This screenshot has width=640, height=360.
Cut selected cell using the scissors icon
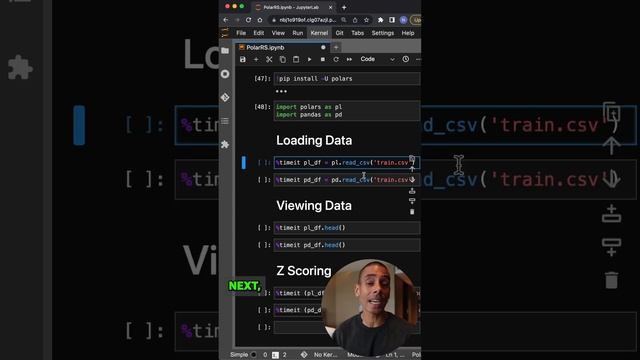[x=269, y=60]
